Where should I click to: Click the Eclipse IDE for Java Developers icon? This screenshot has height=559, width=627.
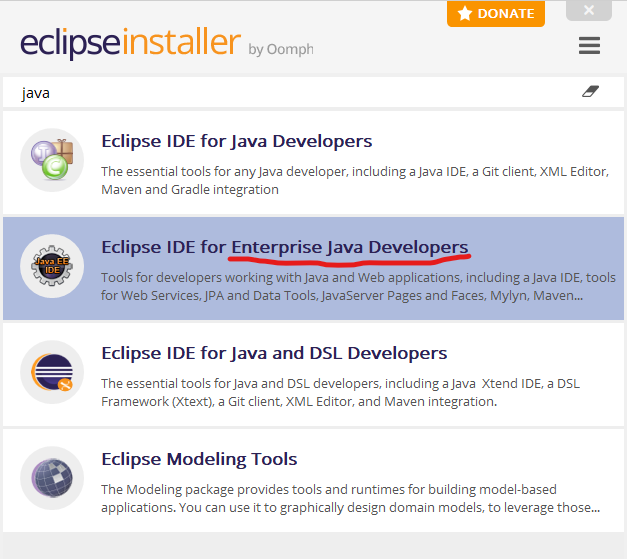52,160
